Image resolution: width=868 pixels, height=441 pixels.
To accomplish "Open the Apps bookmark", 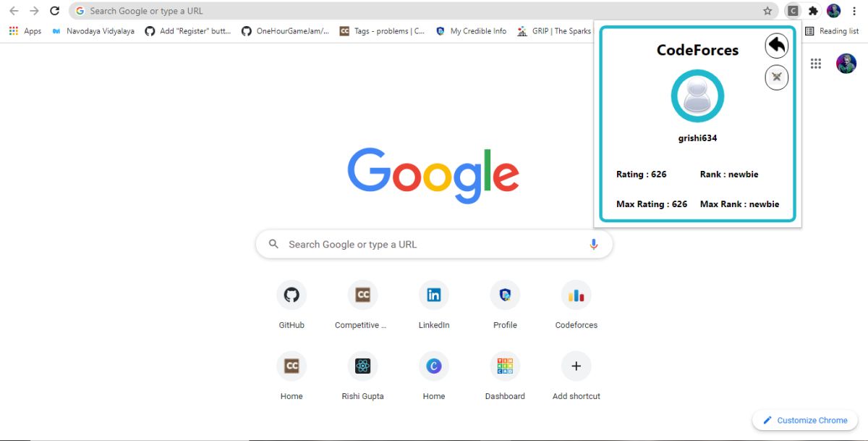I will point(25,31).
